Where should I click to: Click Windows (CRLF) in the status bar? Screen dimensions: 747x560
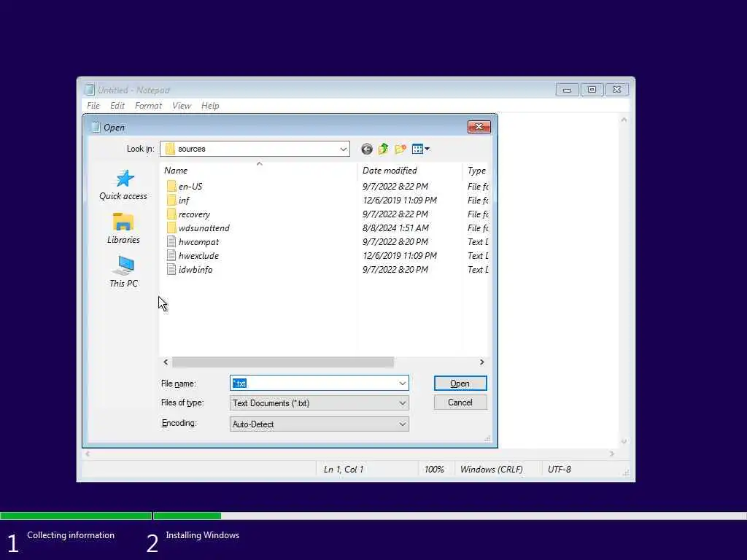(491, 470)
